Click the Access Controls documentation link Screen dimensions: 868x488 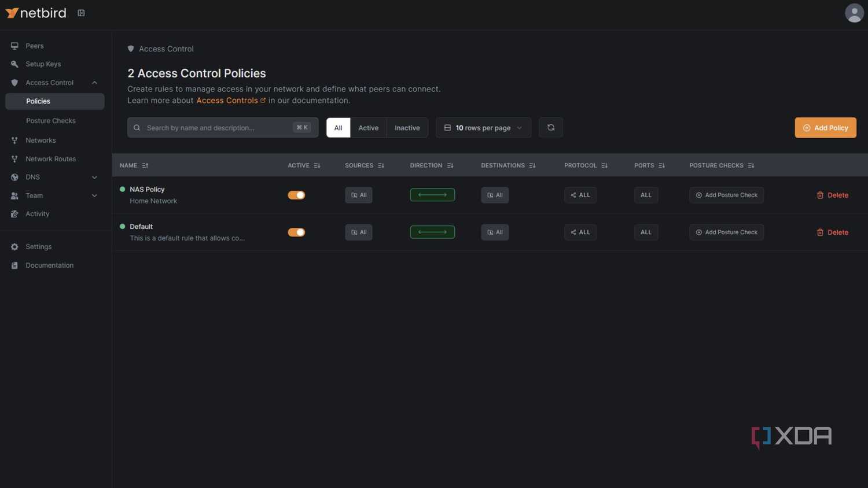coord(231,101)
